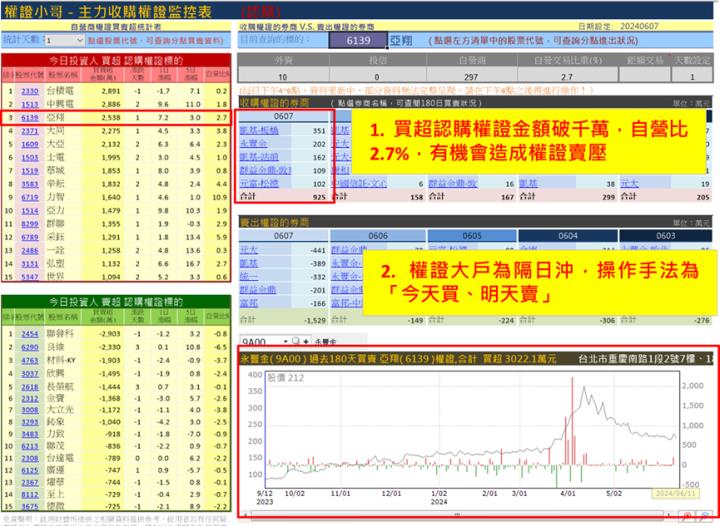The height and width of the screenshot is (526, 720).
Task: Select the 0604 date header in sellers table
Action: point(568,235)
